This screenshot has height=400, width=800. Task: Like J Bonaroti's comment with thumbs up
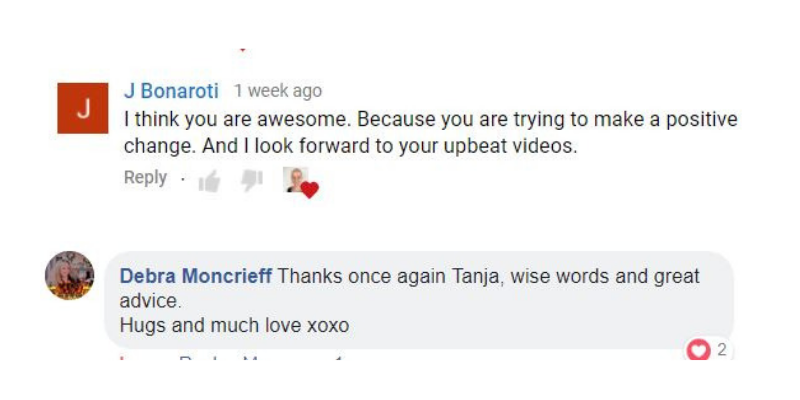[x=209, y=181]
